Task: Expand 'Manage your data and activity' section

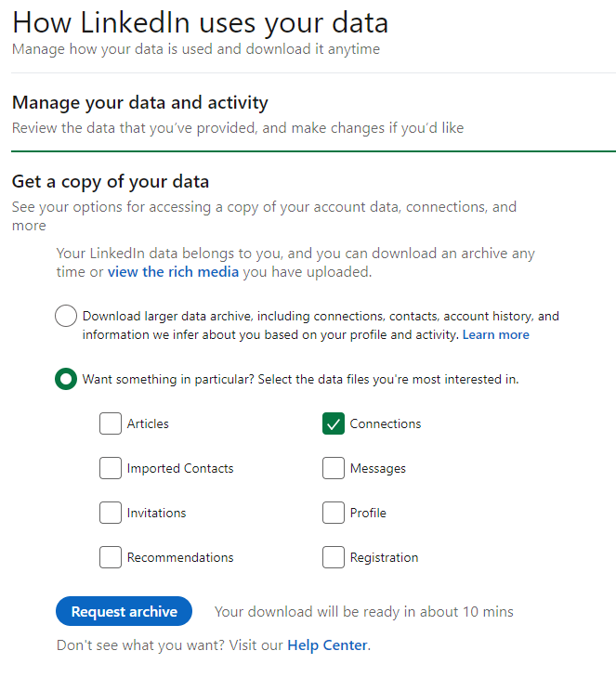Action: tap(140, 102)
